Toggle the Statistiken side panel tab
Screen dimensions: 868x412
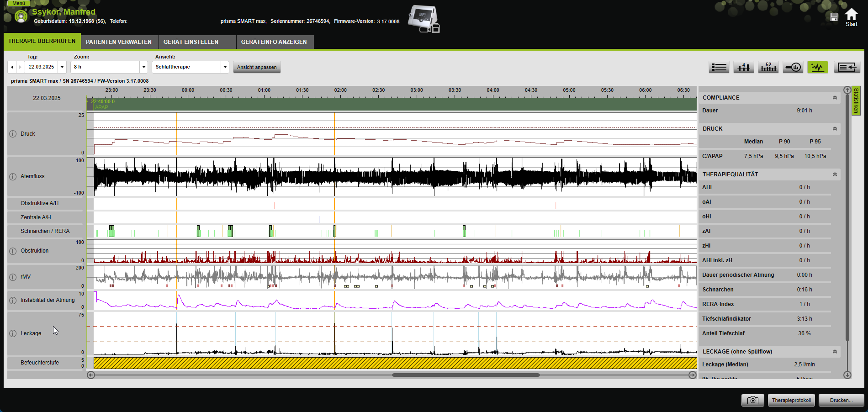856,100
